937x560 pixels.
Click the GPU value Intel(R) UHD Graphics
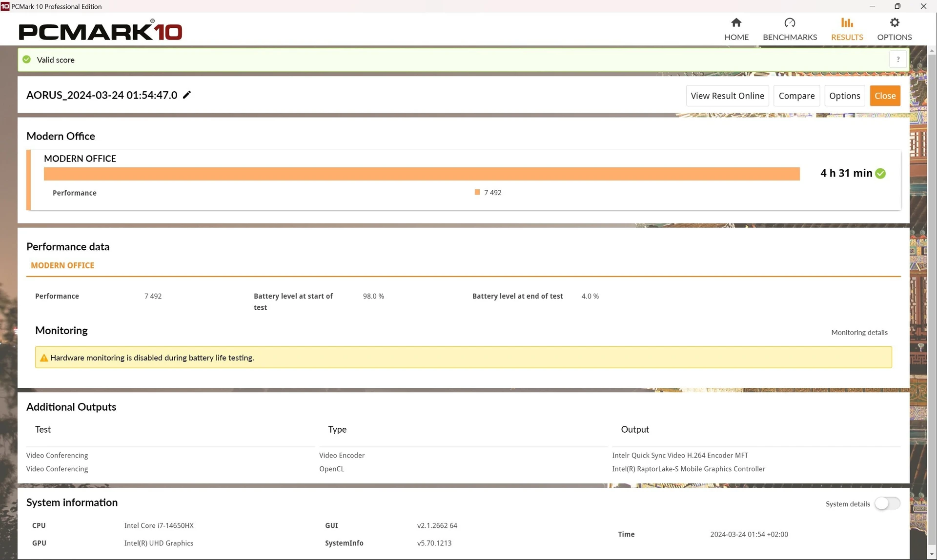[x=159, y=543]
